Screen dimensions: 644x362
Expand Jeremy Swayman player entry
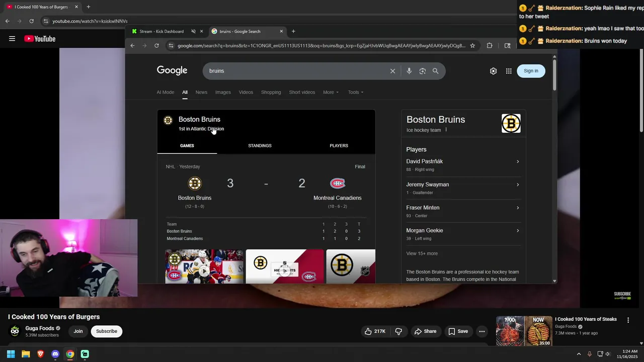[462, 188]
